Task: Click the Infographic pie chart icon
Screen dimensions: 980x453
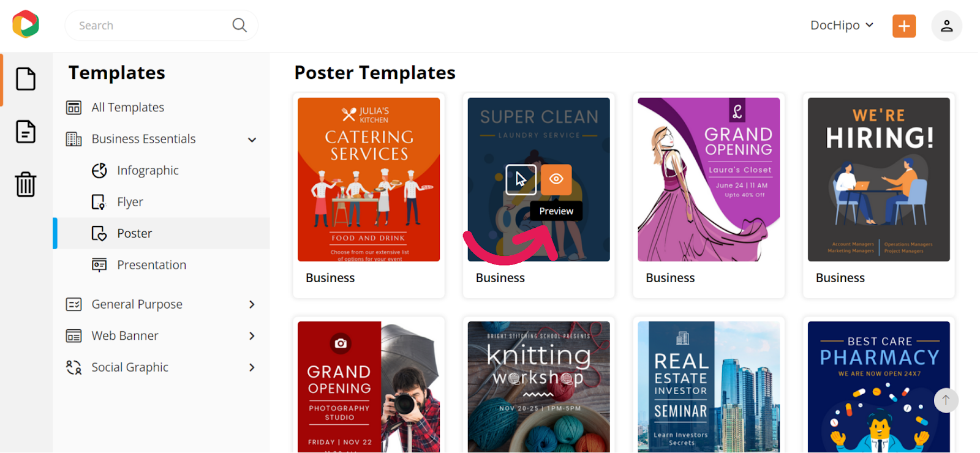Action: tap(99, 170)
